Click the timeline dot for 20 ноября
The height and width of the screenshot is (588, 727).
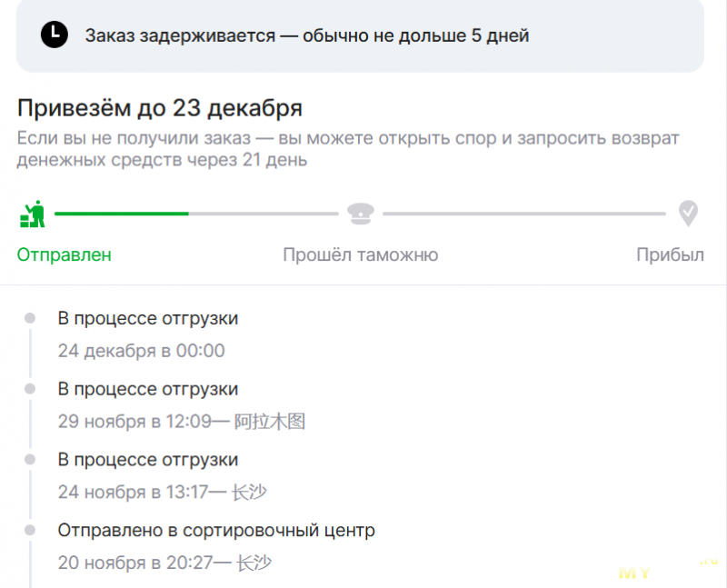(30, 529)
